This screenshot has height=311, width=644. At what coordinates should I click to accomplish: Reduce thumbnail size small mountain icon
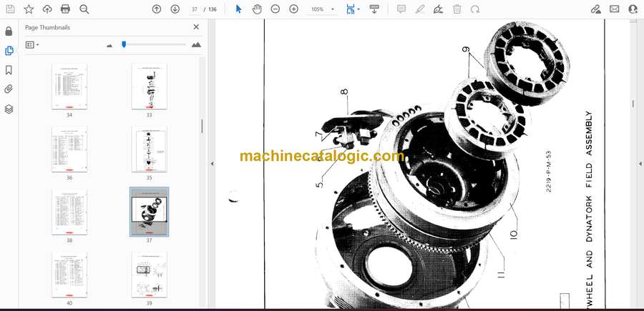(109, 46)
